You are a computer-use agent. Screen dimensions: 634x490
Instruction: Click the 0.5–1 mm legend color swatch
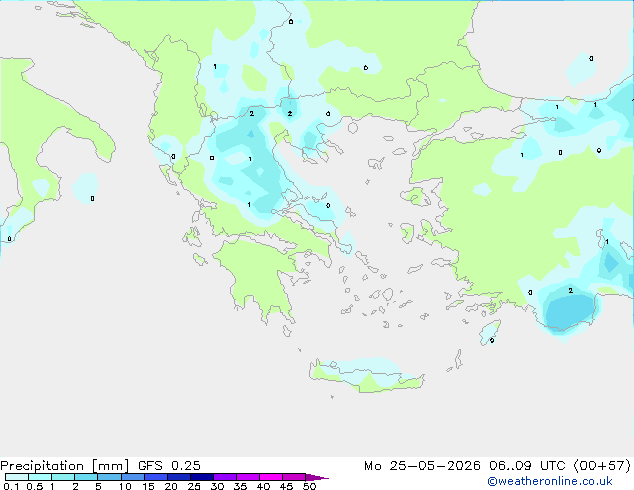(x=40, y=477)
